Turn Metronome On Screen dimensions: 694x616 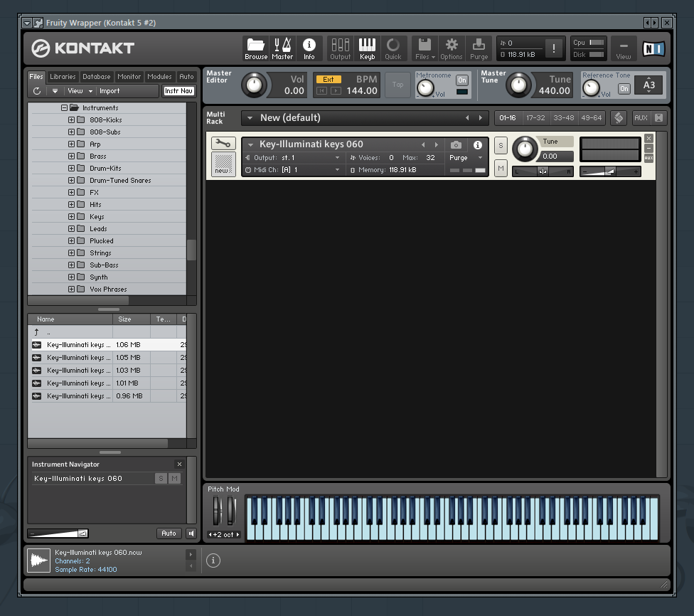[462, 80]
